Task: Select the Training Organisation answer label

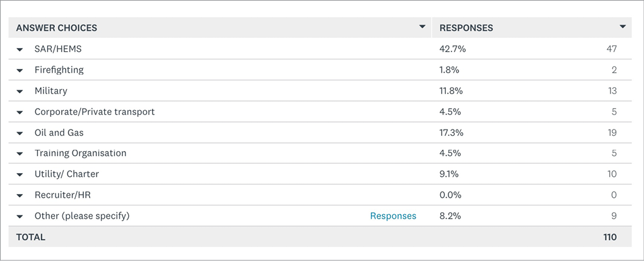Action: click(80, 154)
